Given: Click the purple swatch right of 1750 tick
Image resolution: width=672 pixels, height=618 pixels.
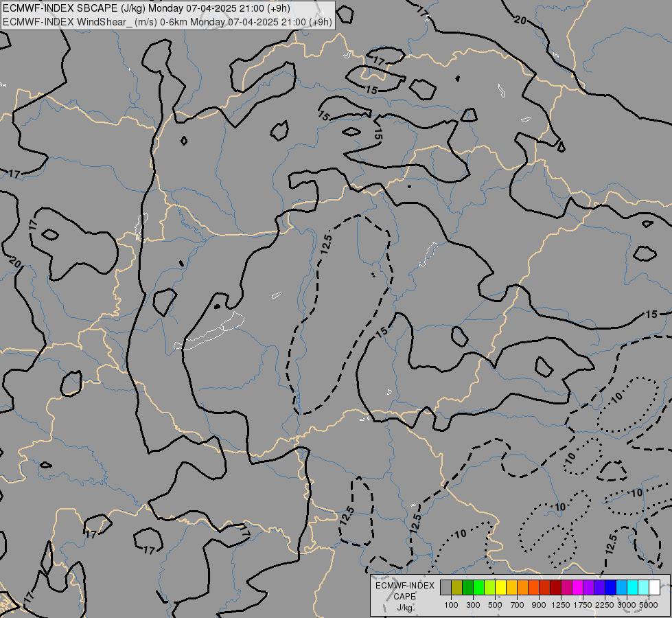Looking at the screenshot, I should click(588, 587).
